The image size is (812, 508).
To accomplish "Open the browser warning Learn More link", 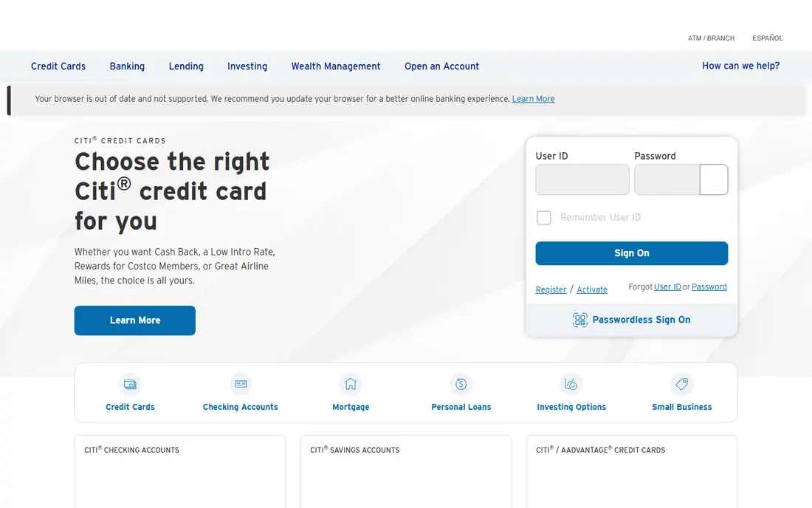I will [534, 99].
